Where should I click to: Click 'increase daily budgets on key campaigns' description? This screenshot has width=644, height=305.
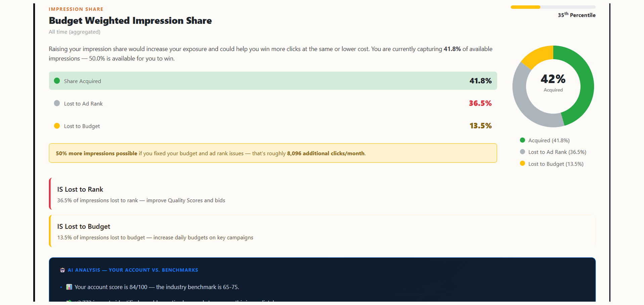coord(203,237)
